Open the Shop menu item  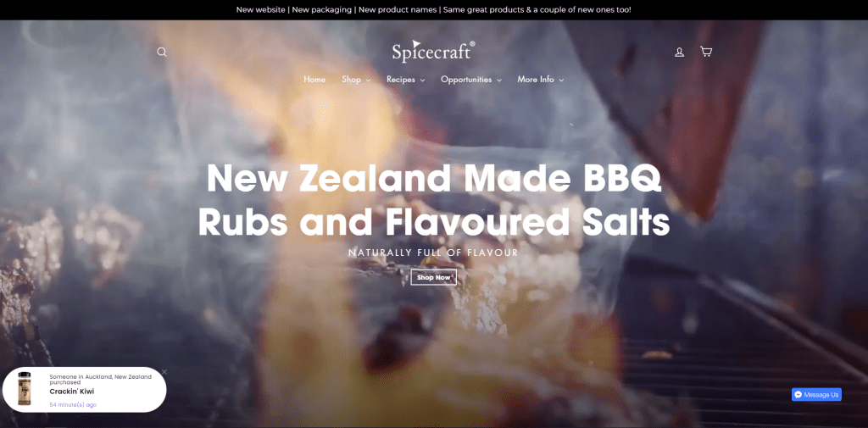pos(351,79)
